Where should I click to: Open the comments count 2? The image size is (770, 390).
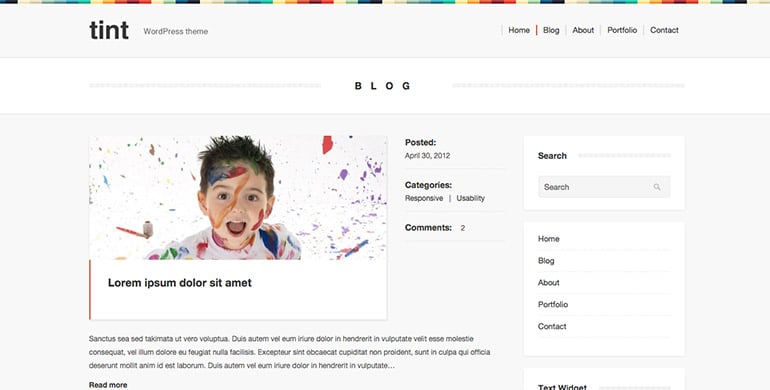click(463, 228)
